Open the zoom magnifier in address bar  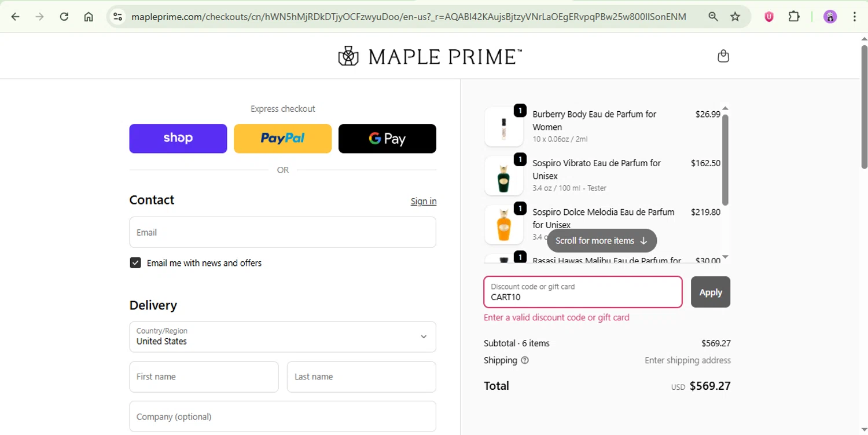[x=713, y=17]
